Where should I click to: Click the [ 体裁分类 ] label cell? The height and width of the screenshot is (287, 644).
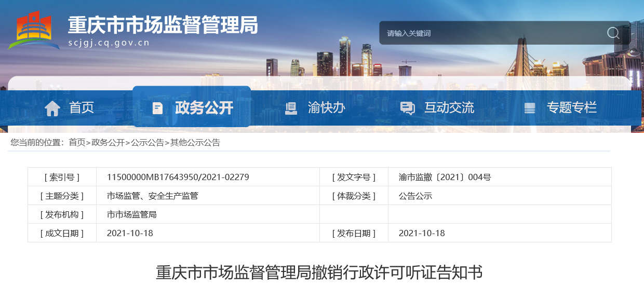(354, 196)
